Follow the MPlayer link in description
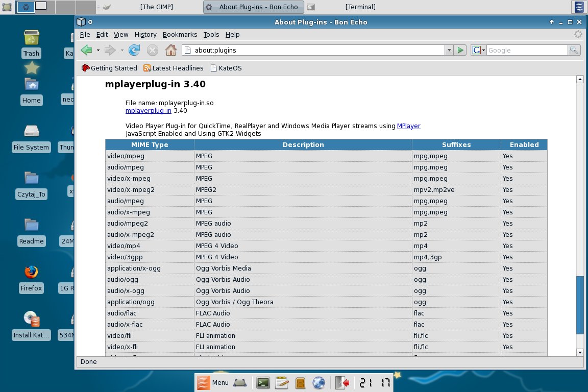Image resolution: width=588 pixels, height=392 pixels. click(x=408, y=126)
